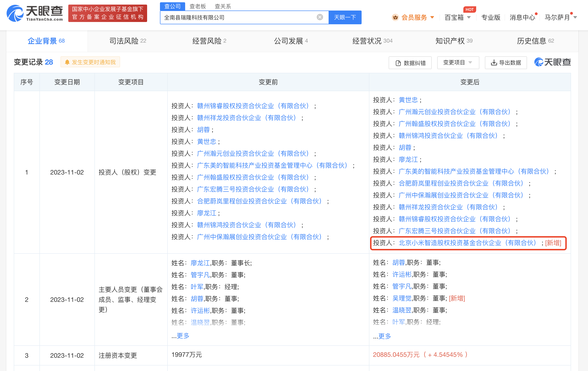The height and width of the screenshot is (371, 588).
Task: Open 廖龙江 investor link in 变更后 column
Action: point(408,159)
